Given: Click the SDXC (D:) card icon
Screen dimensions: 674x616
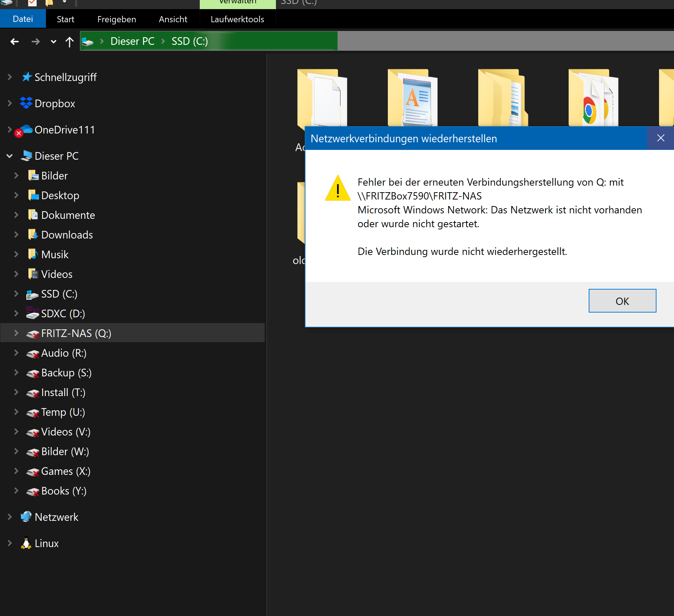Looking at the screenshot, I should (32, 313).
